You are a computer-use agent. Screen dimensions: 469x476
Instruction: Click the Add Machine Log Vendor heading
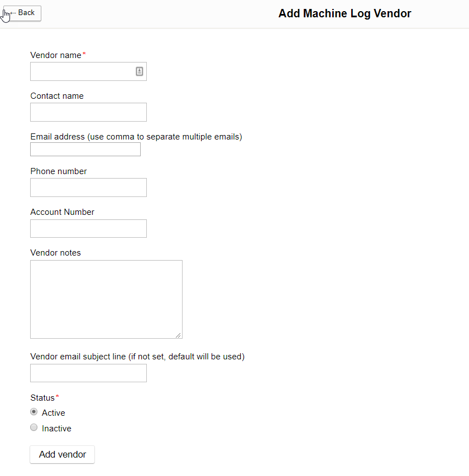click(x=344, y=13)
